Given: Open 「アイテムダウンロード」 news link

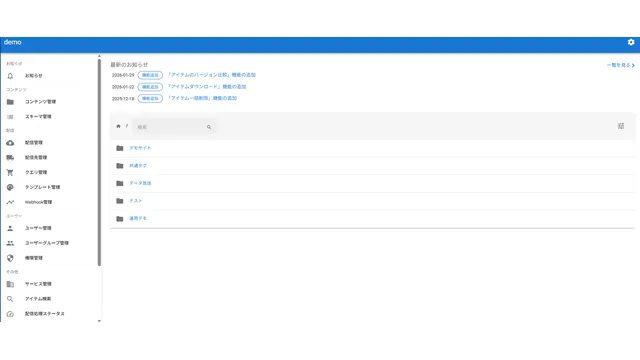Looking at the screenshot, I should point(207,87).
